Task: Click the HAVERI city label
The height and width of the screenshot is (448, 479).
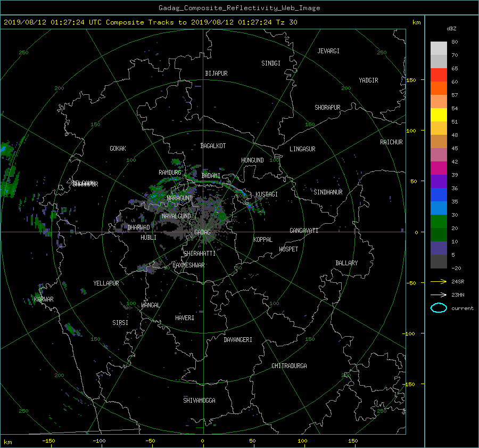Action: pos(185,318)
